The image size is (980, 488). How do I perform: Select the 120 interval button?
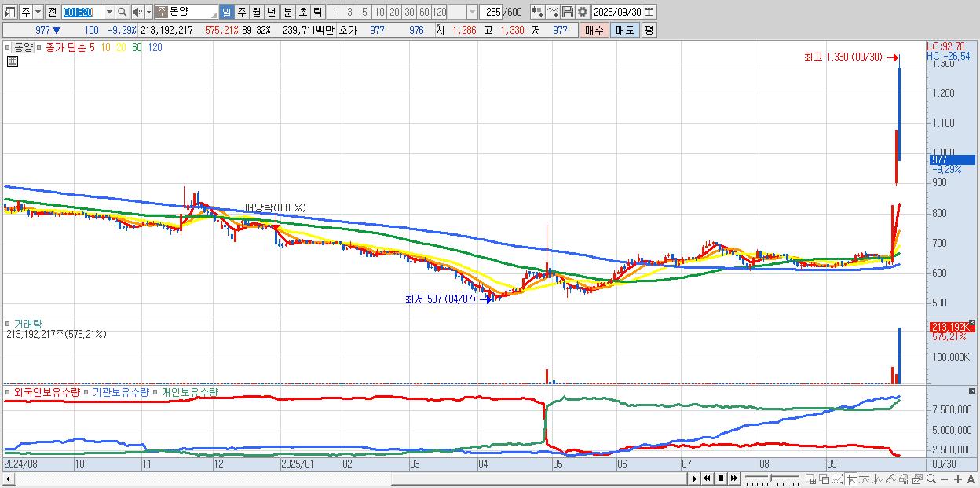[440, 12]
